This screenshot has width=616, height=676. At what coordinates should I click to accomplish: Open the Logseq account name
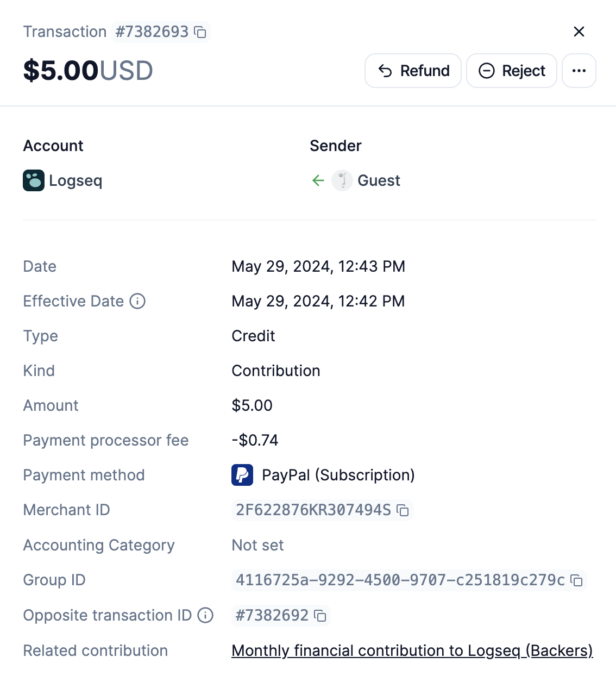click(x=76, y=180)
